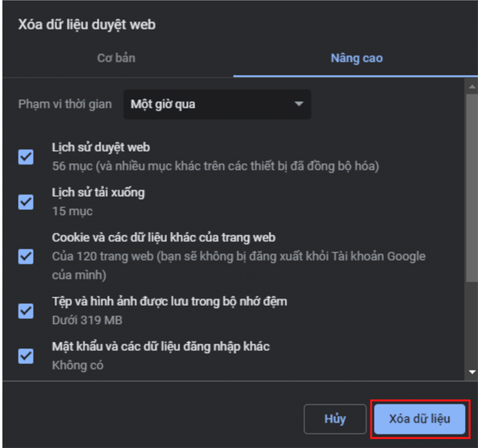
Task: Click the Xóa dữ liệu button
Action: [x=419, y=419]
